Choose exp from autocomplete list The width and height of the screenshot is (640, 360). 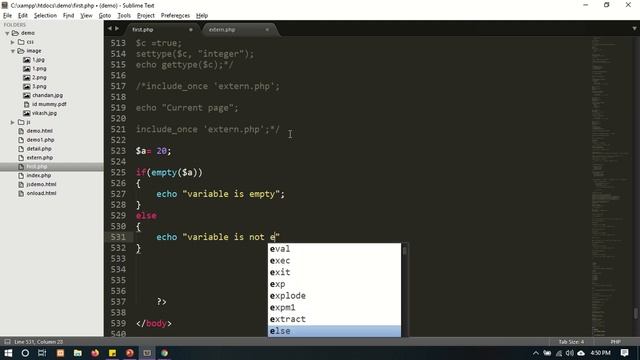click(334, 284)
